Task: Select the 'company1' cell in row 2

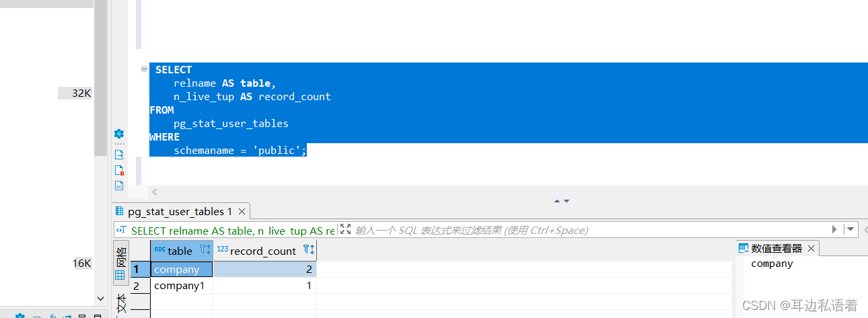Action: (182, 286)
